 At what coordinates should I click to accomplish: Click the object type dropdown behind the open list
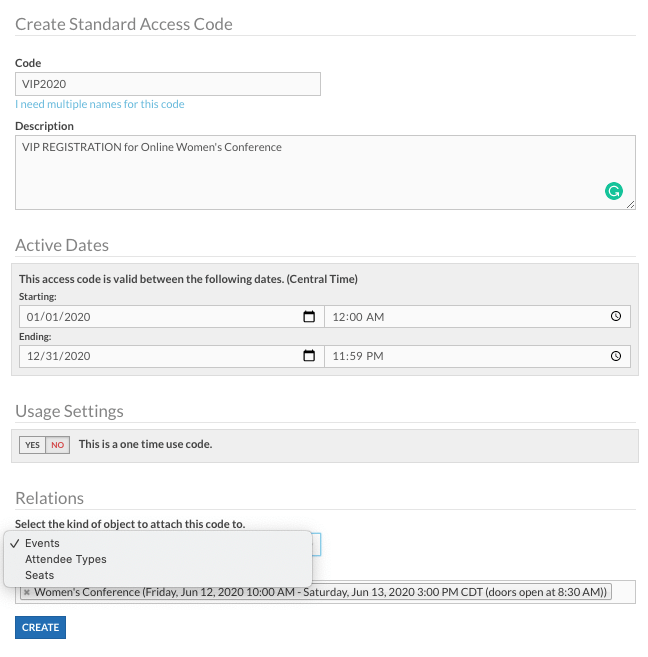[316, 544]
